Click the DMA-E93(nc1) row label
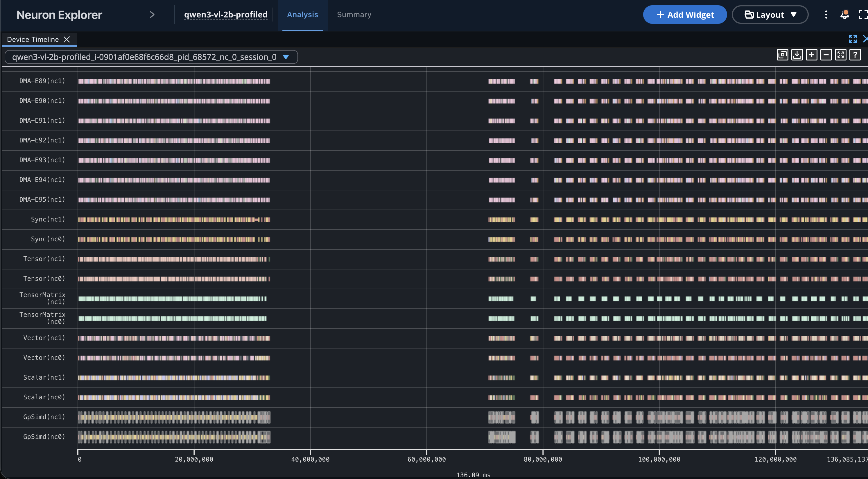The width and height of the screenshot is (868, 479). click(42, 160)
